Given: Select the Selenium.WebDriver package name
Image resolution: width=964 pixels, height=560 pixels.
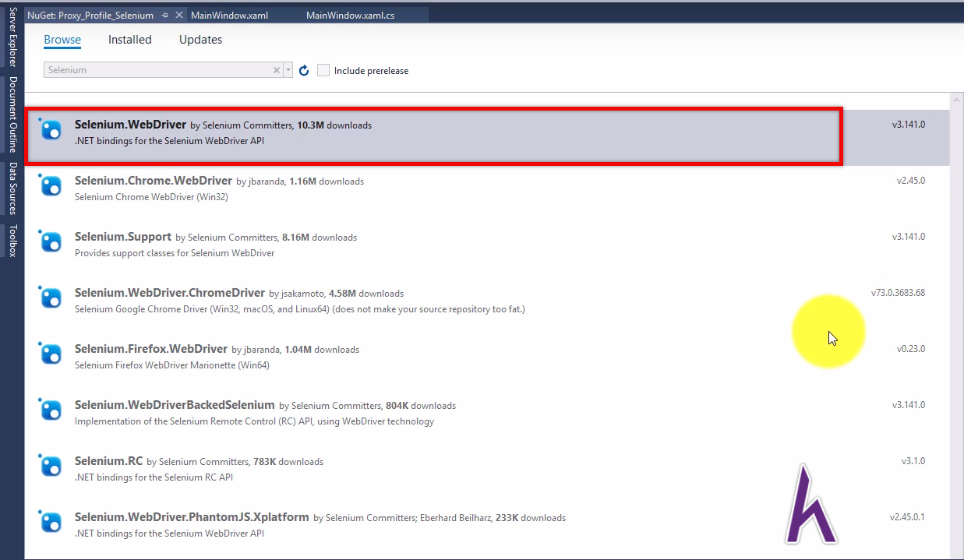Looking at the screenshot, I should (x=130, y=125).
